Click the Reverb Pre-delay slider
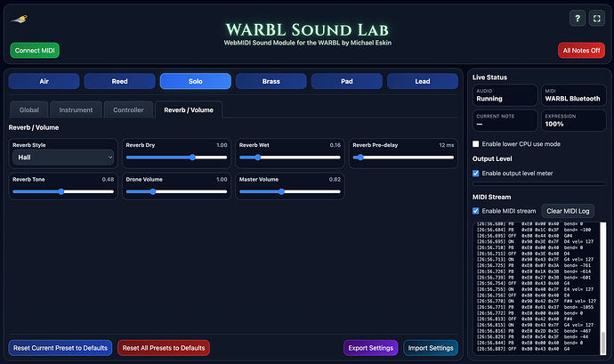The height and width of the screenshot is (364, 614). coord(403,158)
